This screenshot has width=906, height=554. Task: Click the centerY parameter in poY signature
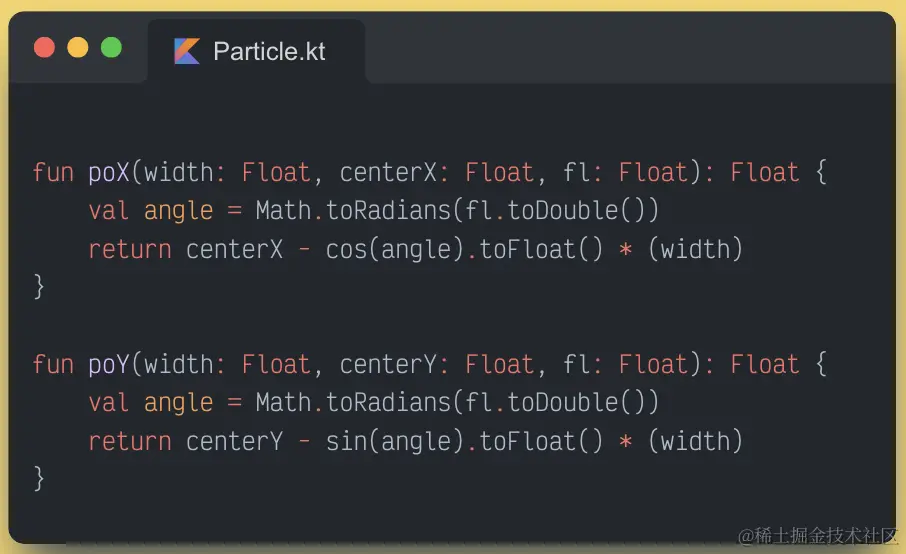pos(388,365)
